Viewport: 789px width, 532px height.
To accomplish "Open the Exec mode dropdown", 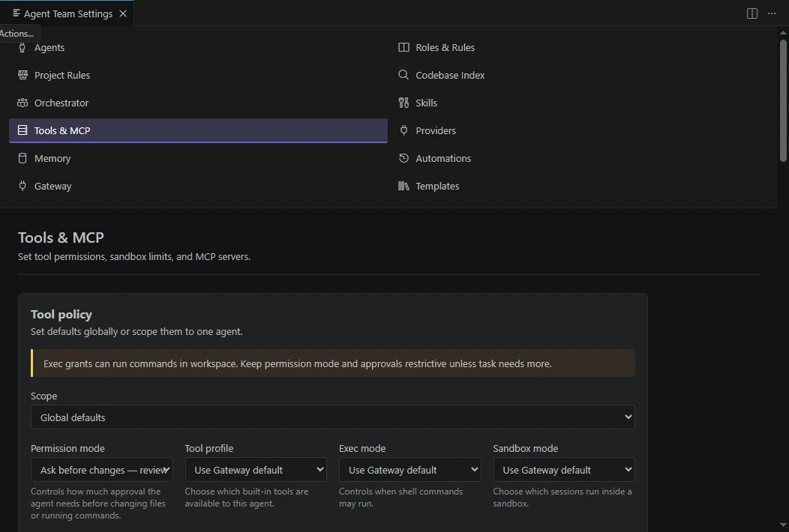I will pyautogui.click(x=410, y=470).
